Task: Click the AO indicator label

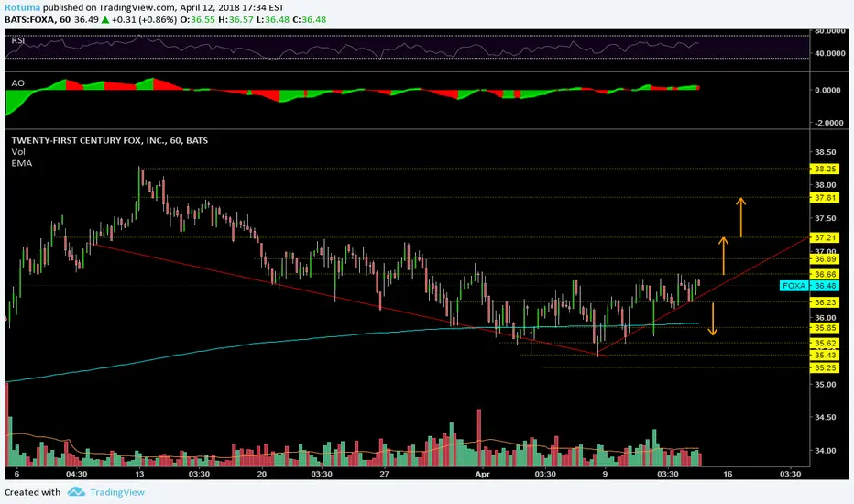Action: [18, 83]
